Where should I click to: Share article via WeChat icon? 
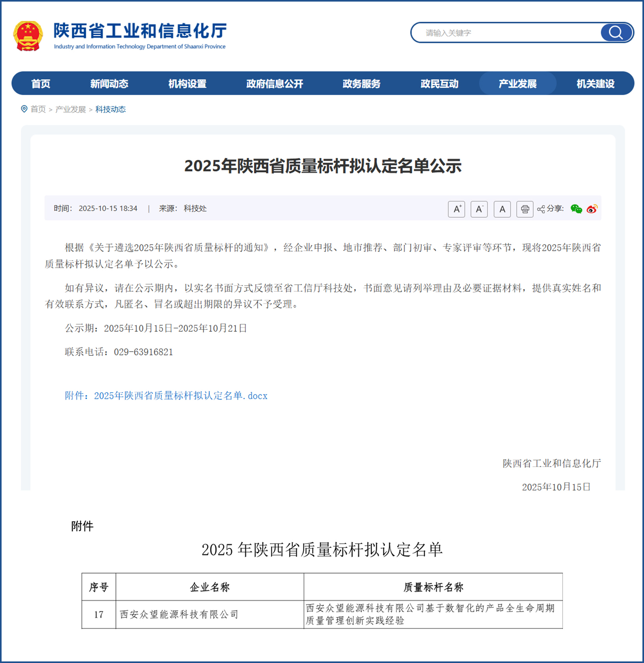576,209
